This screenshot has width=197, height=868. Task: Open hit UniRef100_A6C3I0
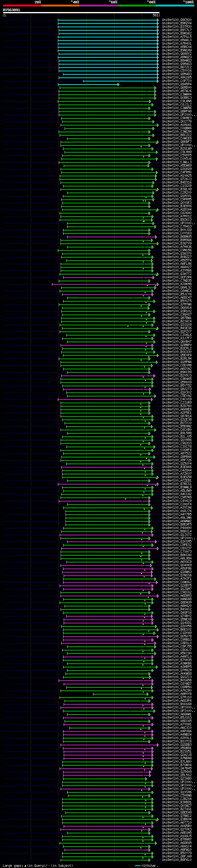click(177, 728)
